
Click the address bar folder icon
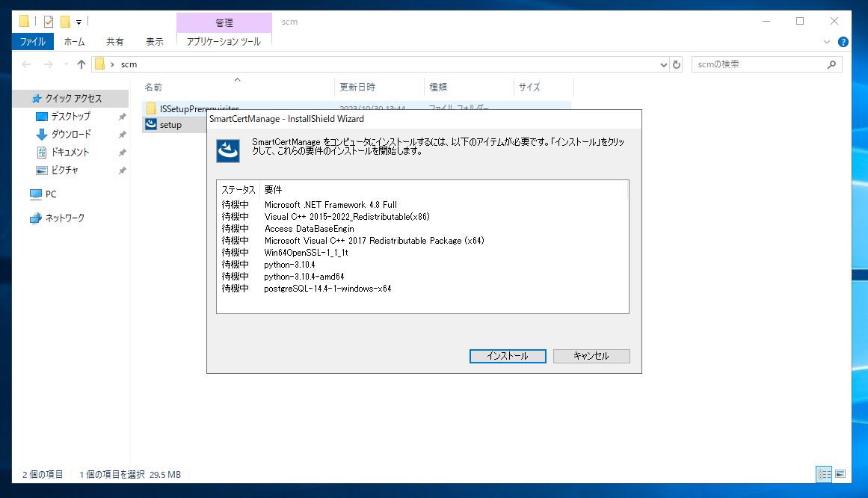99,64
